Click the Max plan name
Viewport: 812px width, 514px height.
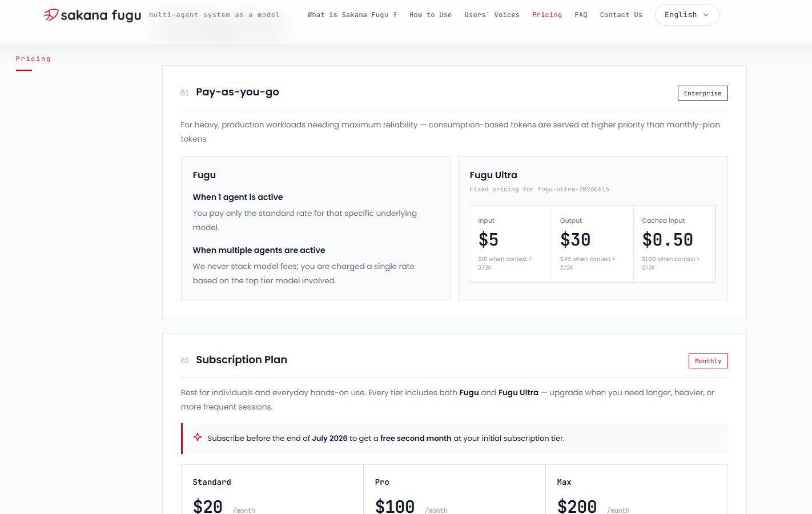(x=564, y=482)
